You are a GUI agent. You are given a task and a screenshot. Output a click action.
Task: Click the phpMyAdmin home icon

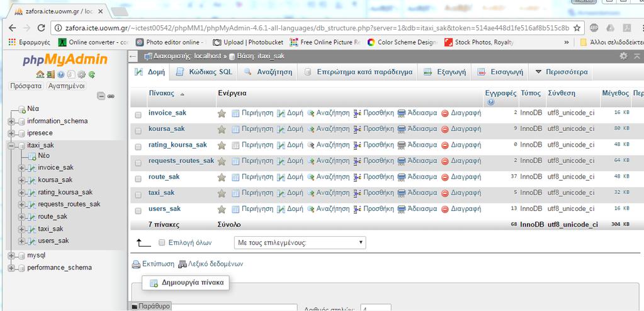click(x=40, y=75)
